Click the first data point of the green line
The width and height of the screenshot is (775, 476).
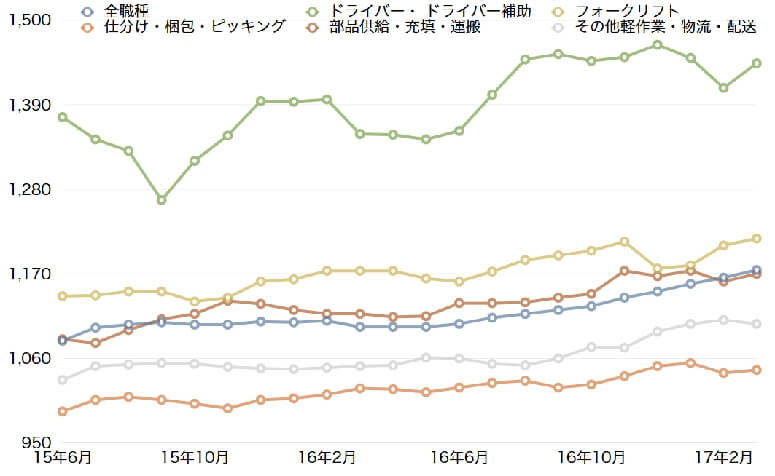pyautogui.click(x=62, y=117)
